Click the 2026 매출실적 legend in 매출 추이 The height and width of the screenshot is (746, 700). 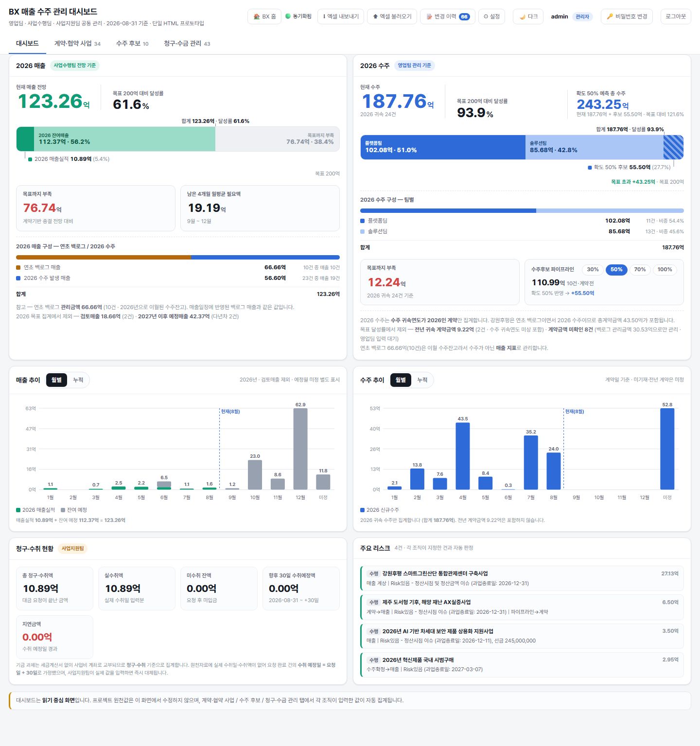[35, 510]
